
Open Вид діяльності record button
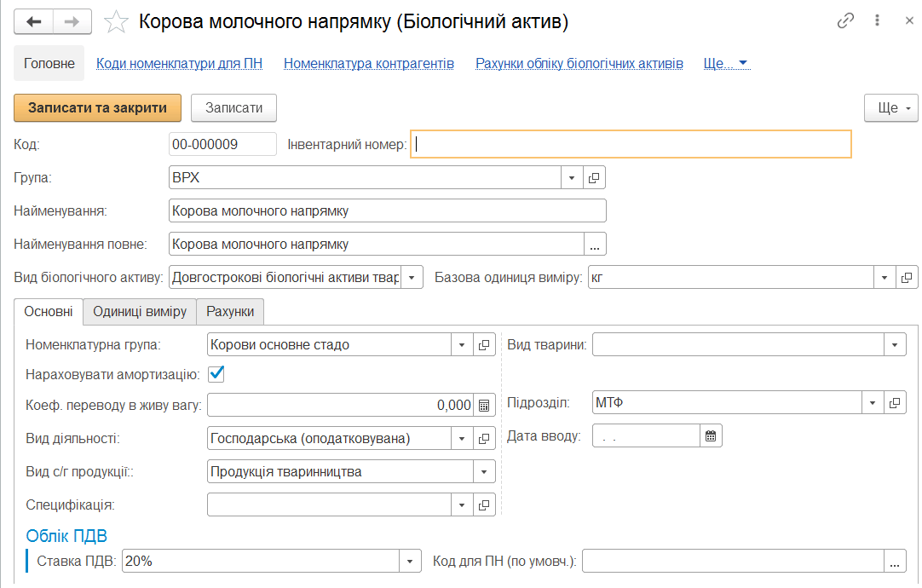tap(484, 439)
